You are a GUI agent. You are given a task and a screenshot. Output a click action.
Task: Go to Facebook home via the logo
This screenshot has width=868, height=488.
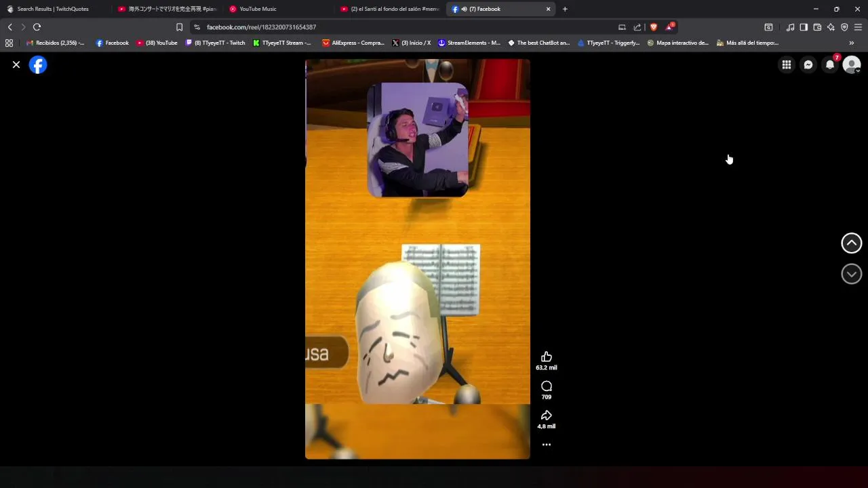[x=38, y=64]
